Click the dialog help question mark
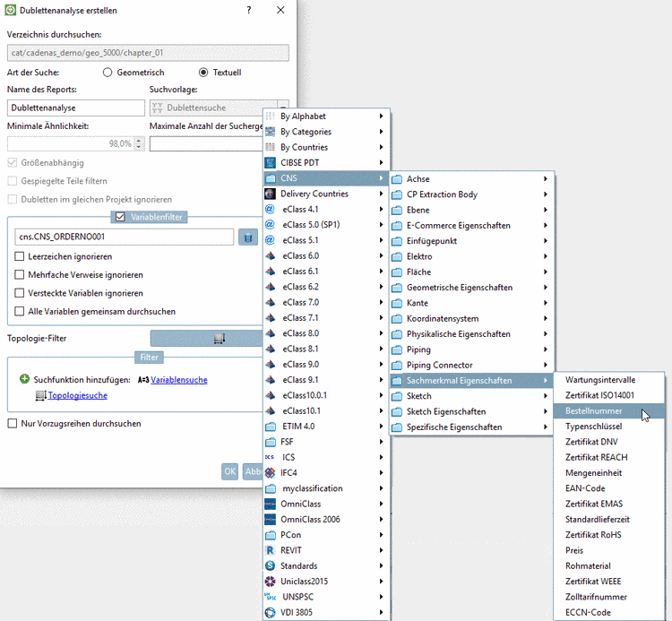 (249, 10)
